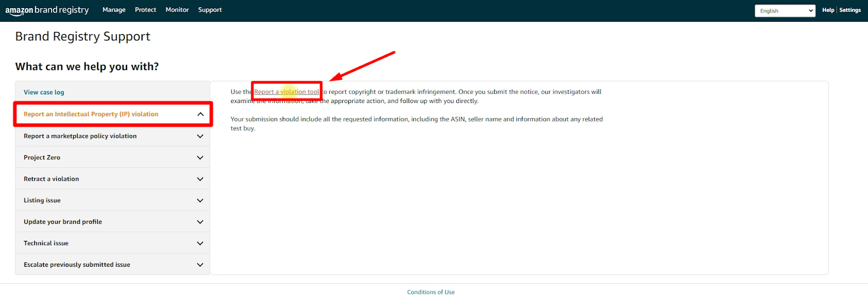Open the Monitor menu

click(x=177, y=10)
